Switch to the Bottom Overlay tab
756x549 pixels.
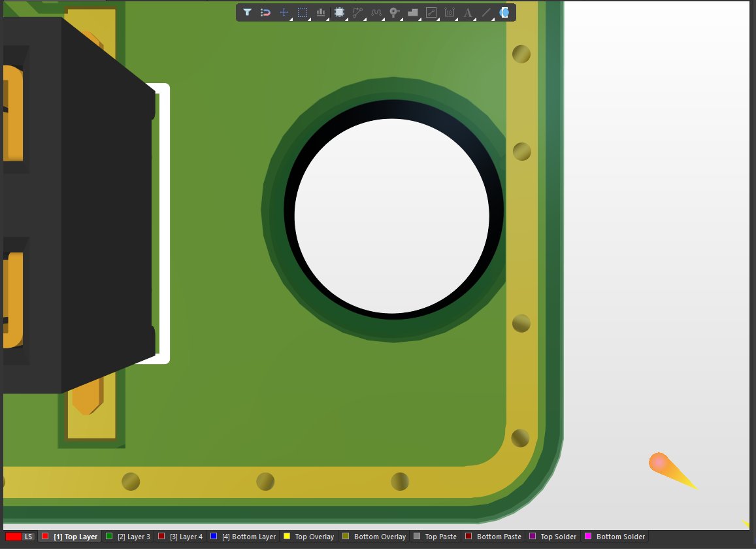click(374, 537)
